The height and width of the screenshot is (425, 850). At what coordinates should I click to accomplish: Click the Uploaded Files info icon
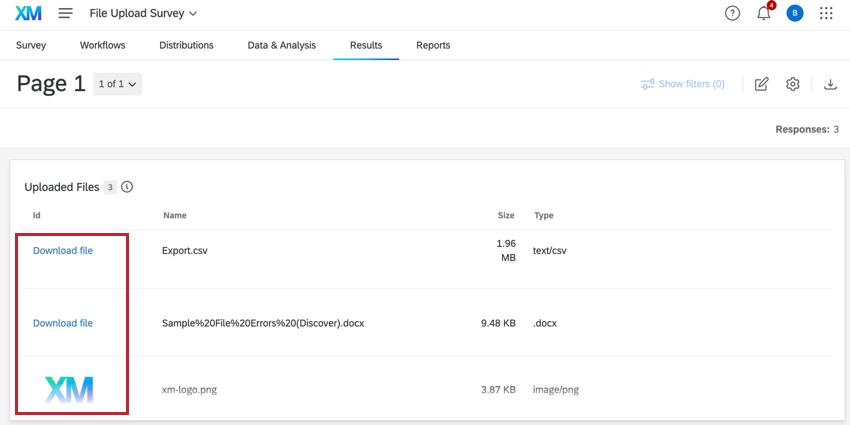coord(127,187)
